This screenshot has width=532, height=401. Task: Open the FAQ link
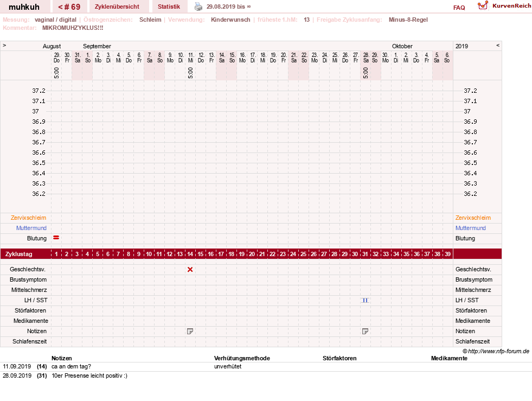pos(459,8)
